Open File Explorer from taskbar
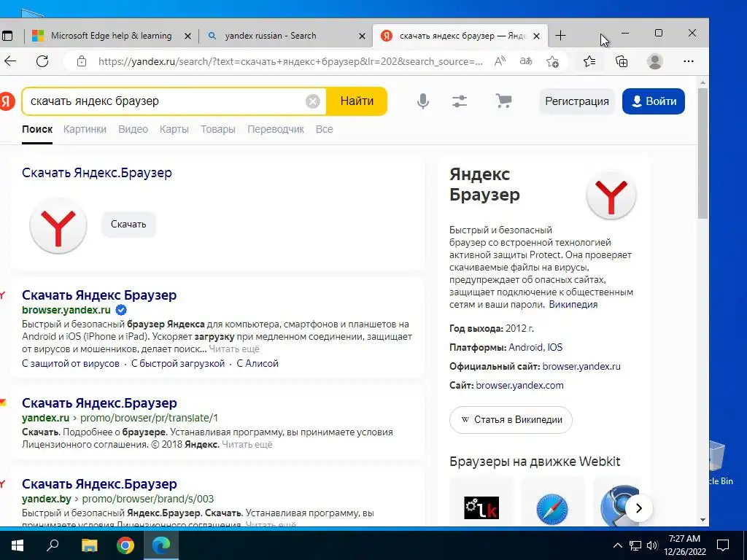 [89, 545]
